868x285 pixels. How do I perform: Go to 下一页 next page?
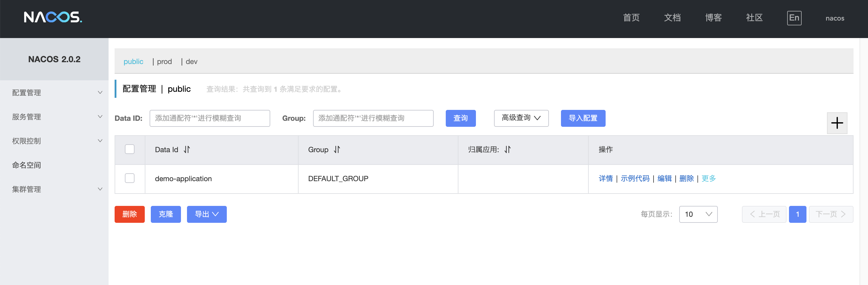[x=831, y=214]
